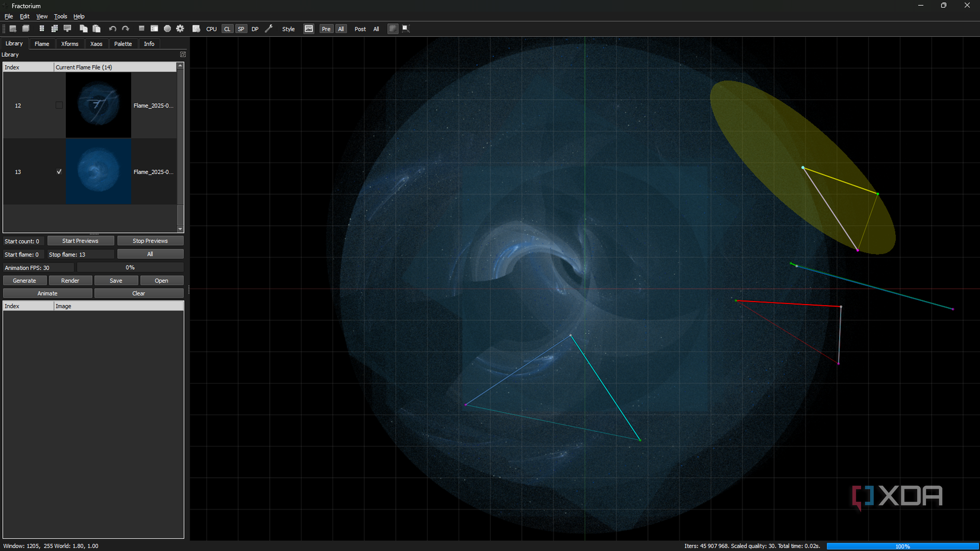Toggle the Post affine button

(x=360, y=28)
